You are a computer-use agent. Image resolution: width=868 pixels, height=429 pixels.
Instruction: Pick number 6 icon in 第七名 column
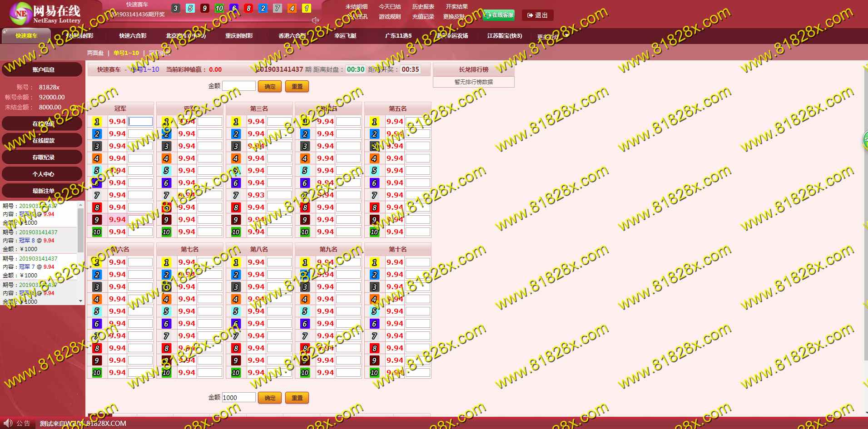[x=166, y=324]
